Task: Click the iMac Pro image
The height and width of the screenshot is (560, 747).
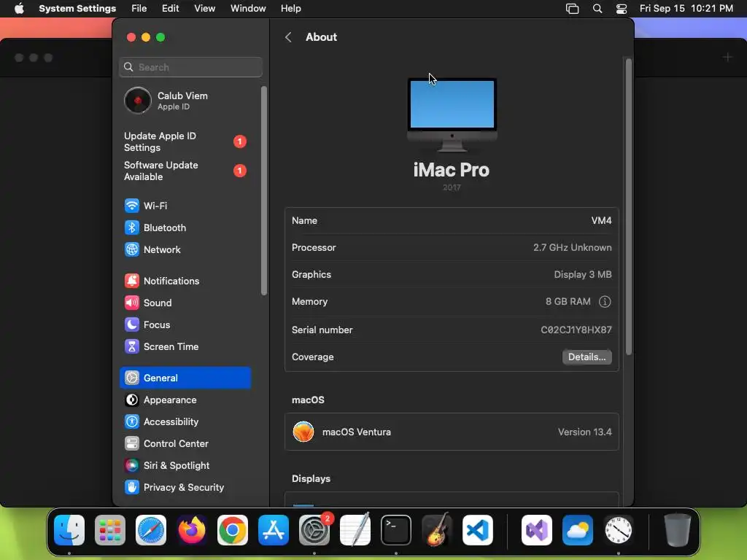Action: pos(452,114)
